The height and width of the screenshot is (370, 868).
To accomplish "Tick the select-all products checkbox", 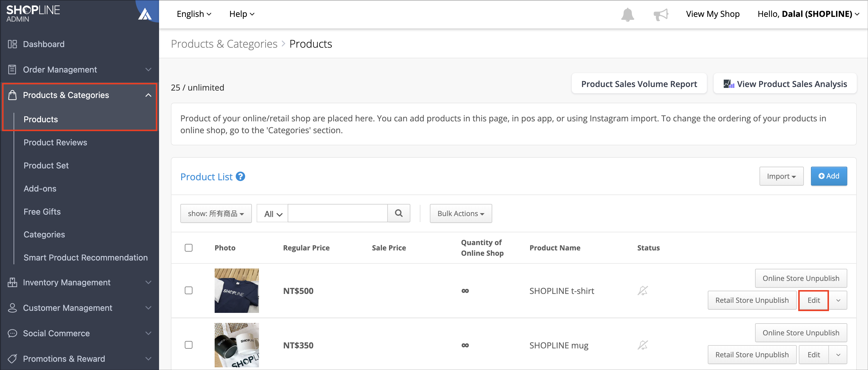I will point(189,248).
